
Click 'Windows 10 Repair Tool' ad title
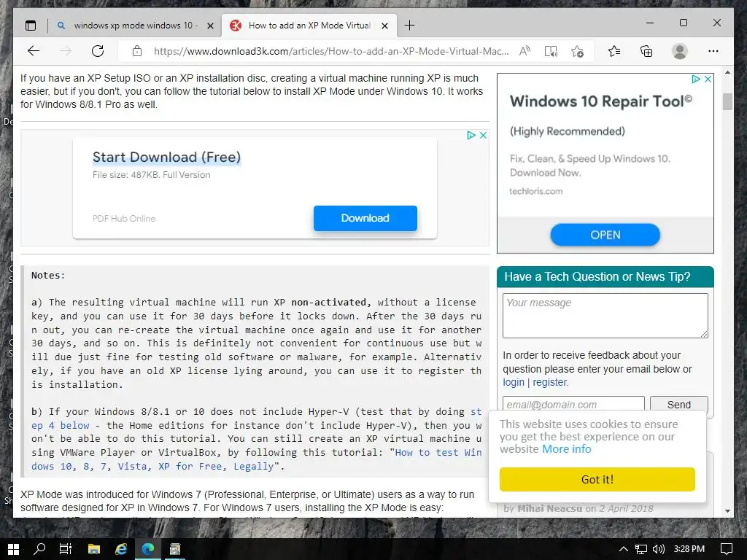(601, 101)
